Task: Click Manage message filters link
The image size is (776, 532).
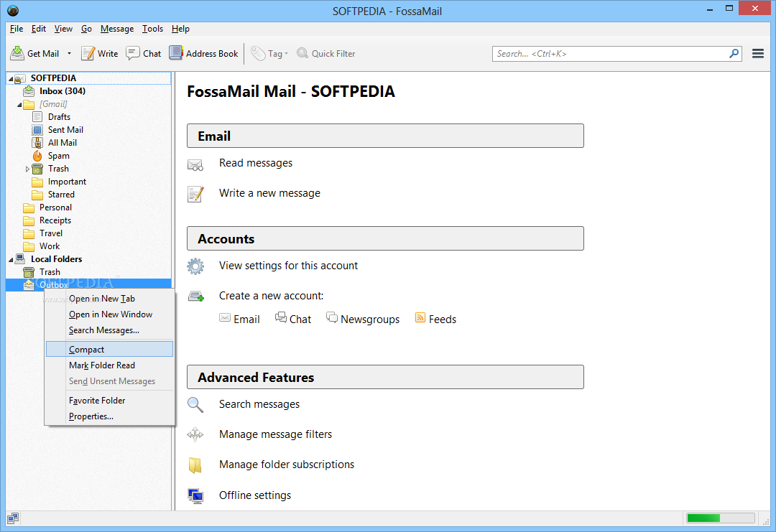Action: pyautogui.click(x=276, y=434)
